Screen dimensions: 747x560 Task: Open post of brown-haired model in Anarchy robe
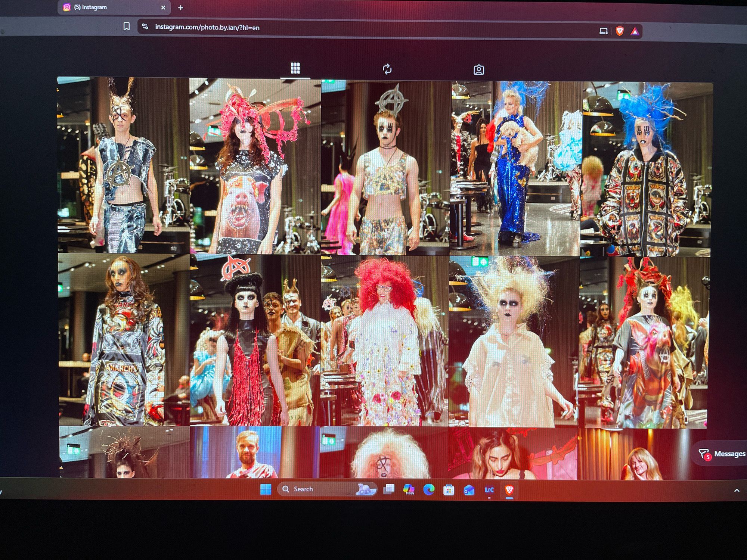click(x=124, y=340)
